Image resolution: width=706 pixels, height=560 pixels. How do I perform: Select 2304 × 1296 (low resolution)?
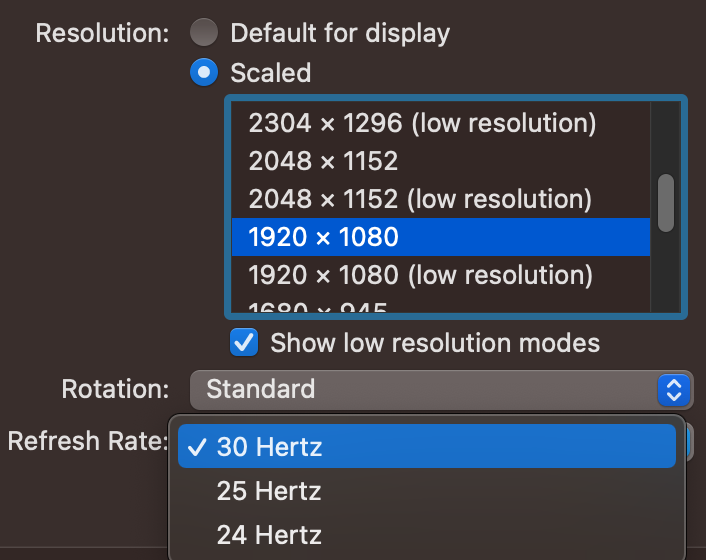point(422,123)
